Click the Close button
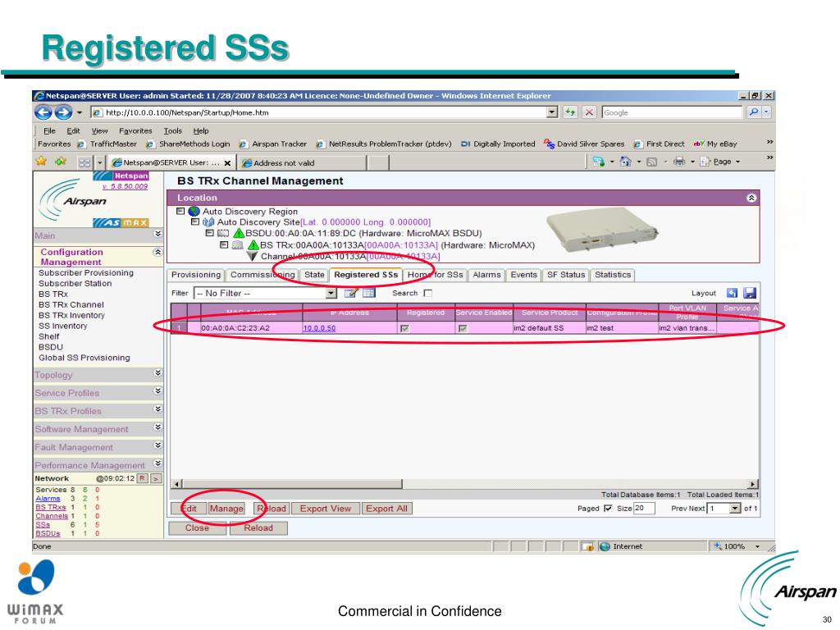This screenshot has width=840, height=630. pyautogui.click(x=197, y=527)
